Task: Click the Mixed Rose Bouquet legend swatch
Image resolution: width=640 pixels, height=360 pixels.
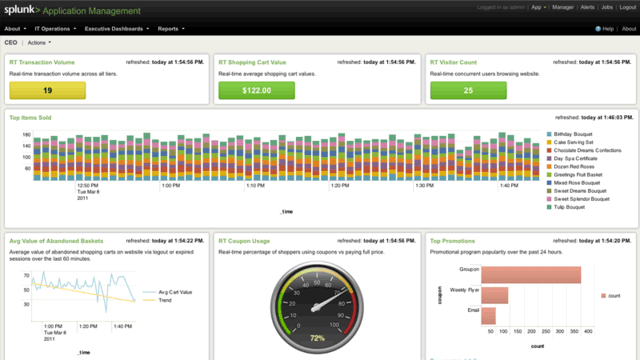Action: (x=549, y=183)
